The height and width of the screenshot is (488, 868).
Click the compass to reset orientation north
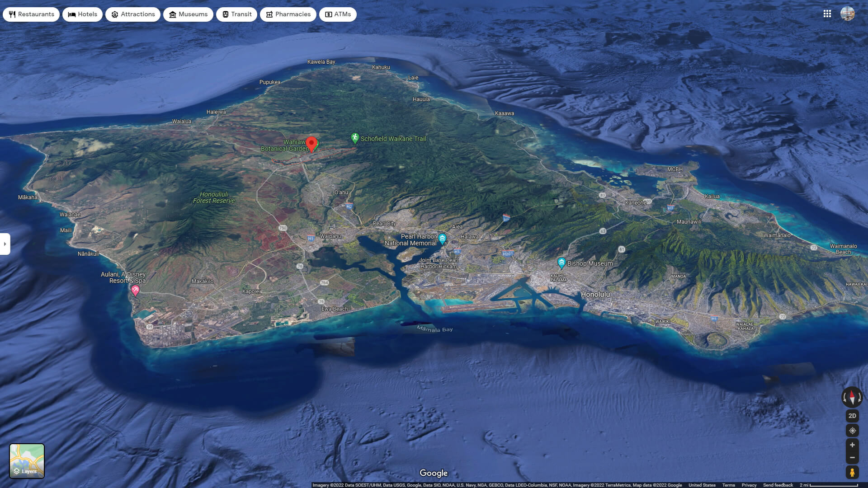pos(852,398)
